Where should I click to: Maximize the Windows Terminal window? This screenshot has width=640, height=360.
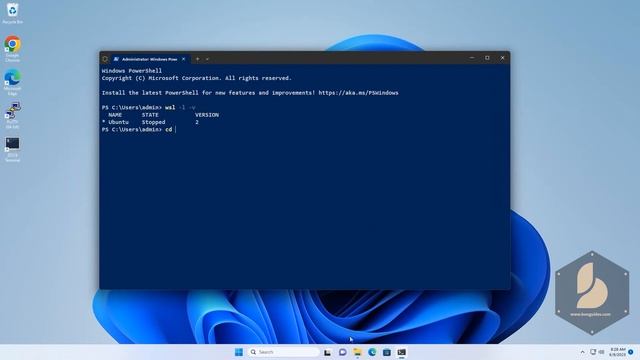coord(487,58)
